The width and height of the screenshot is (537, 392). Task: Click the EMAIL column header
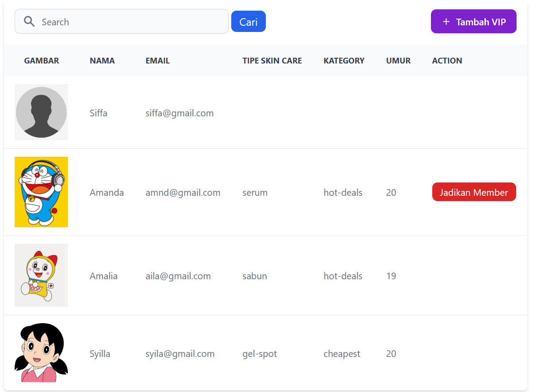pyautogui.click(x=158, y=60)
